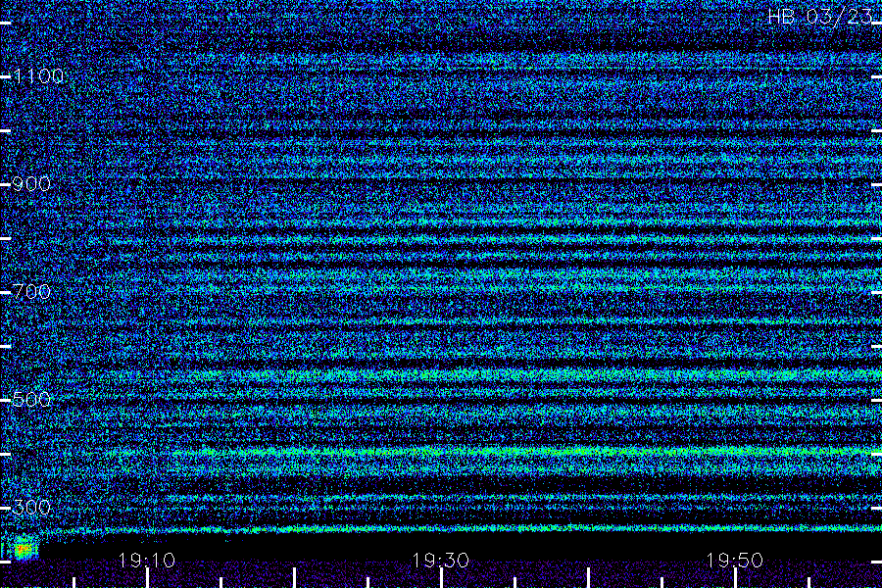
Task: Click the 300 frequency axis label
Action: pos(31,508)
